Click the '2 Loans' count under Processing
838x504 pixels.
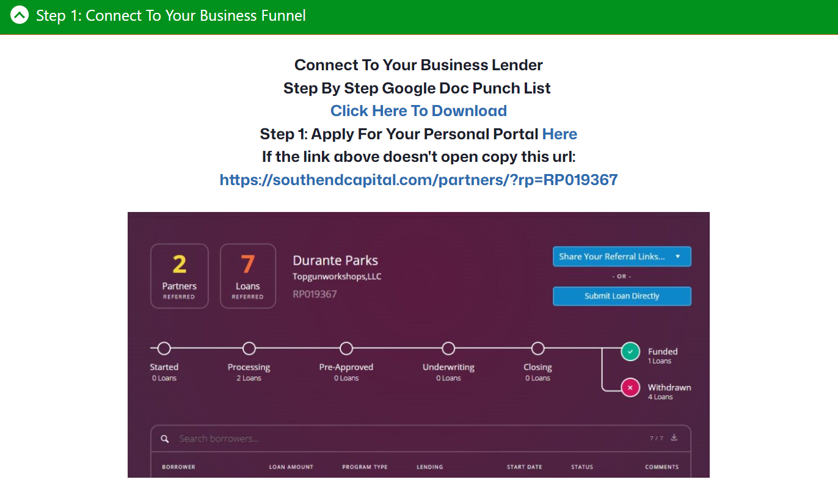[249, 378]
